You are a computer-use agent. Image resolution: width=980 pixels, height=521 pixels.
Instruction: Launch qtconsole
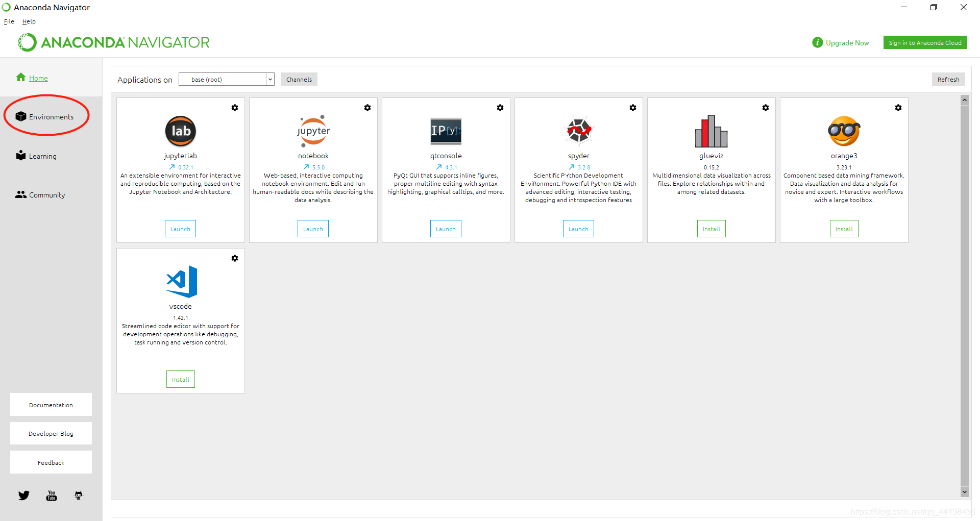coord(446,229)
